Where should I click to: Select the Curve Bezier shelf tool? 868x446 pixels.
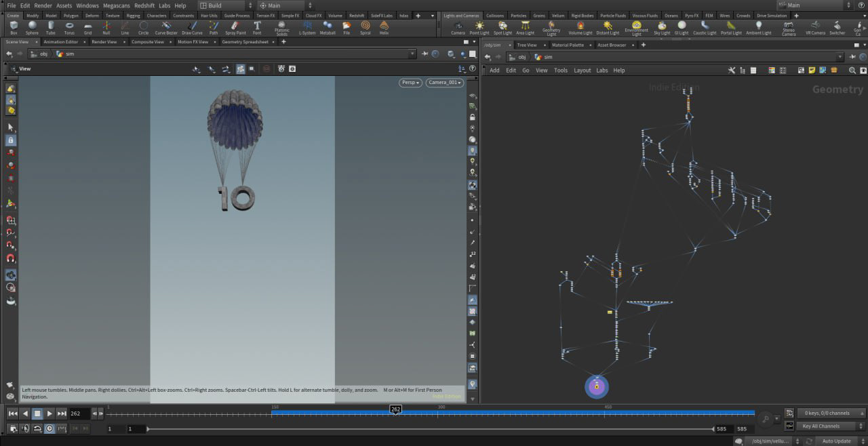(x=166, y=27)
